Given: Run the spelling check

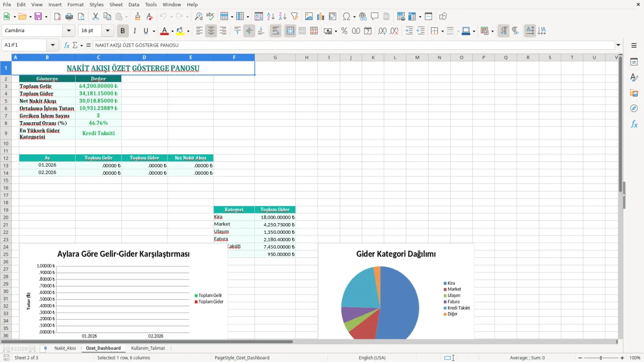Looking at the screenshot, I should coord(210,17).
